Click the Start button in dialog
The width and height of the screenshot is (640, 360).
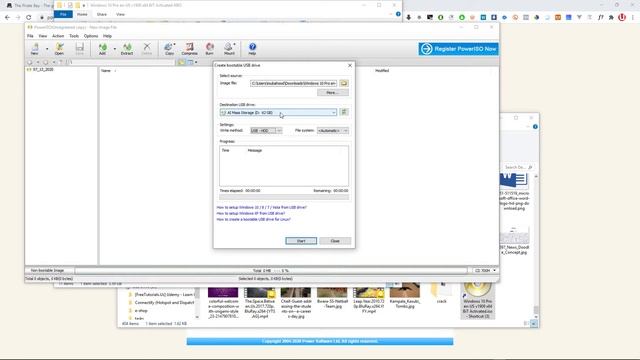(x=301, y=241)
